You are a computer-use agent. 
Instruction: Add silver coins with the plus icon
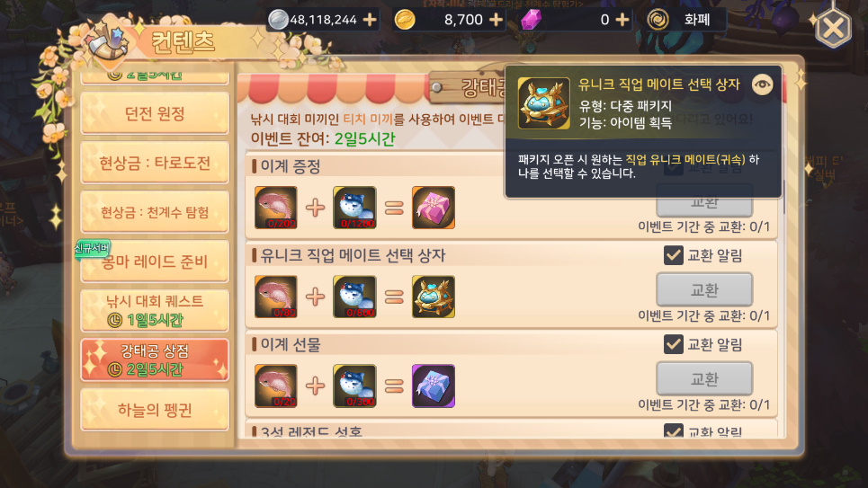(369, 20)
